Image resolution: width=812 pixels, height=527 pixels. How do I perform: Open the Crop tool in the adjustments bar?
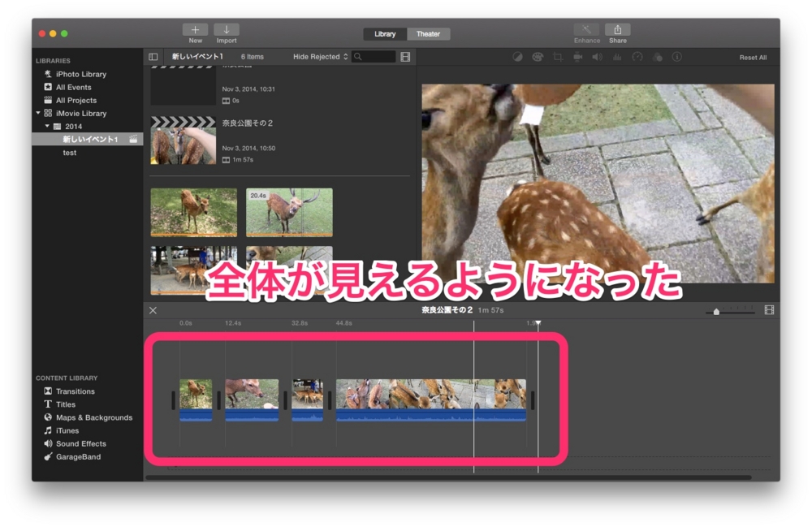pos(559,57)
